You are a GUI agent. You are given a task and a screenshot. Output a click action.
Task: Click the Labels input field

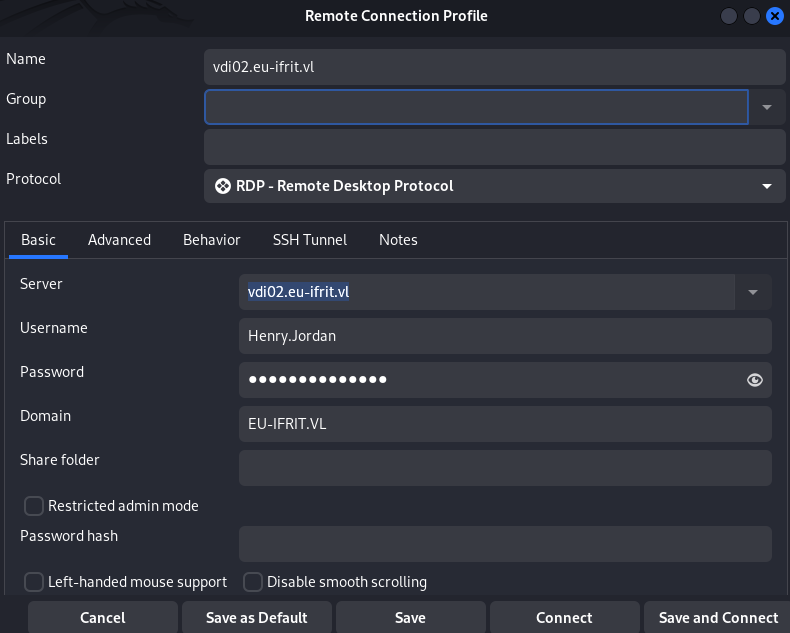pyautogui.click(x=495, y=147)
